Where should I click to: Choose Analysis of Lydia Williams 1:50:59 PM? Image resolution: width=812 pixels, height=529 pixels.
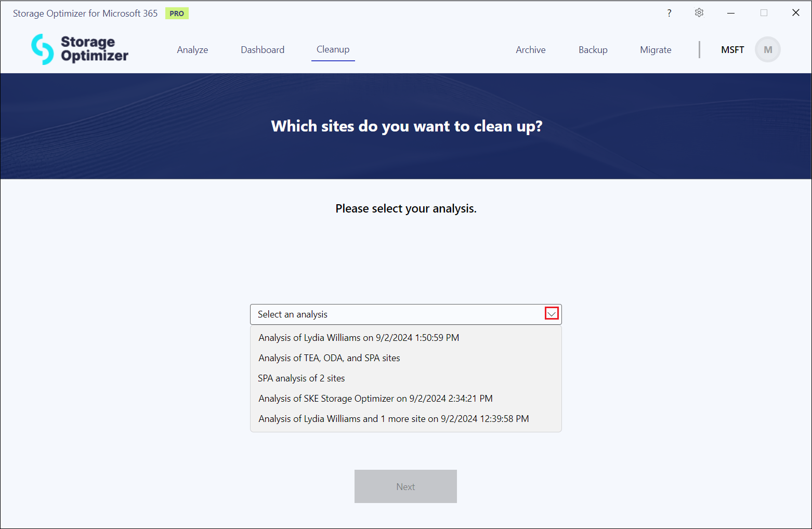pyautogui.click(x=359, y=338)
